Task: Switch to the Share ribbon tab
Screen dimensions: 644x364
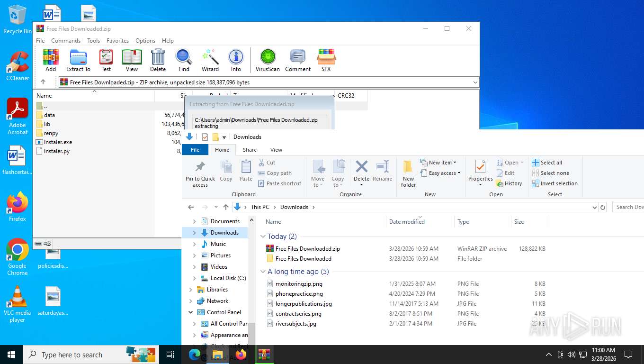Action: tap(250, 150)
